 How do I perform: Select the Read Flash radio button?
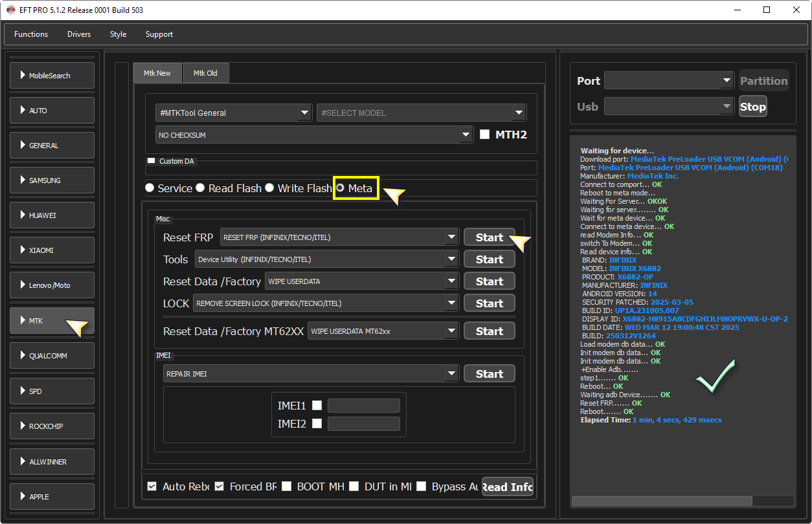(x=200, y=188)
